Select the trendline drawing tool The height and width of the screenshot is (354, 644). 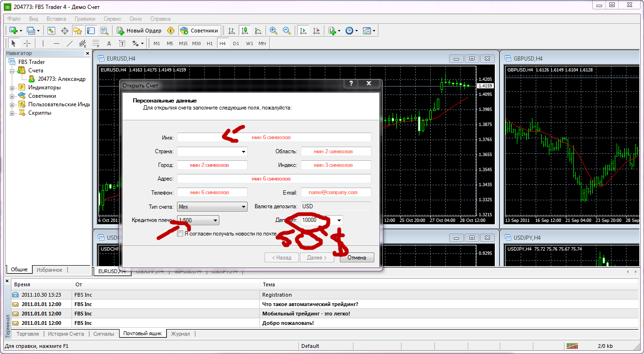pyautogui.click(x=70, y=43)
